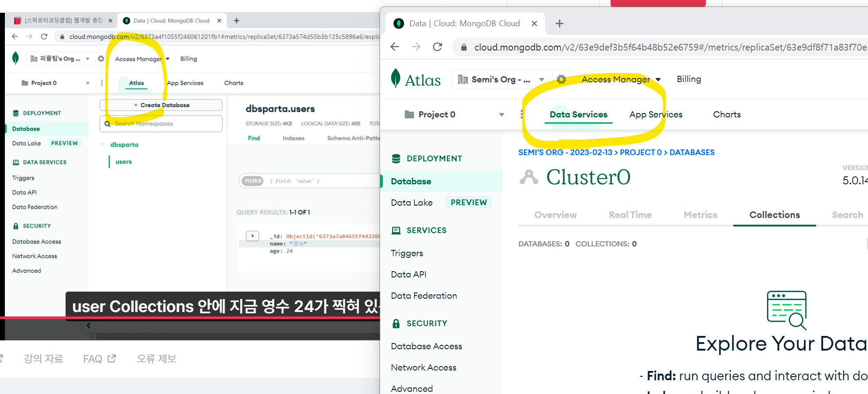Open new tab in left browser window
This screenshot has height=394, width=868.
coord(237,20)
